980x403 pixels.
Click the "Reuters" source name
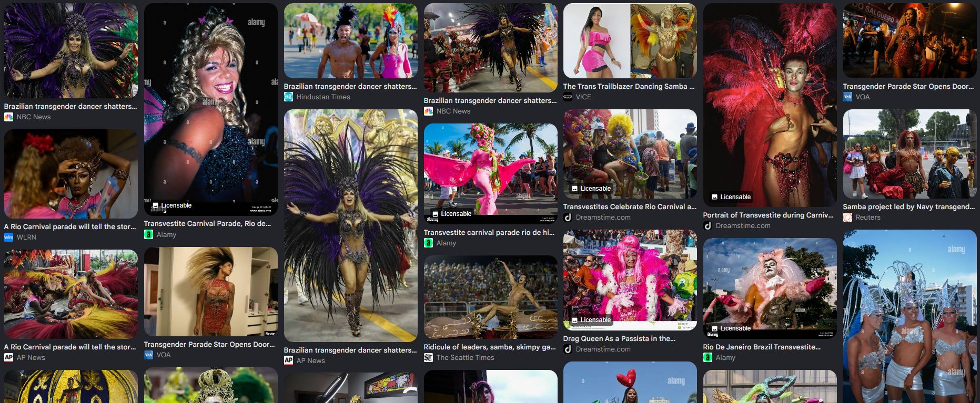tap(868, 218)
